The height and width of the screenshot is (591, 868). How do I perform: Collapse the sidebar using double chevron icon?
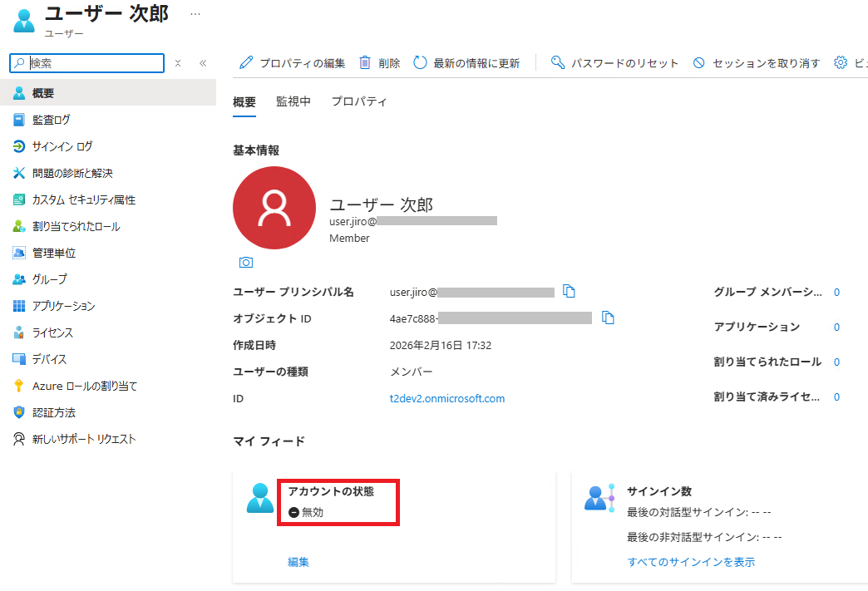pyautogui.click(x=203, y=63)
